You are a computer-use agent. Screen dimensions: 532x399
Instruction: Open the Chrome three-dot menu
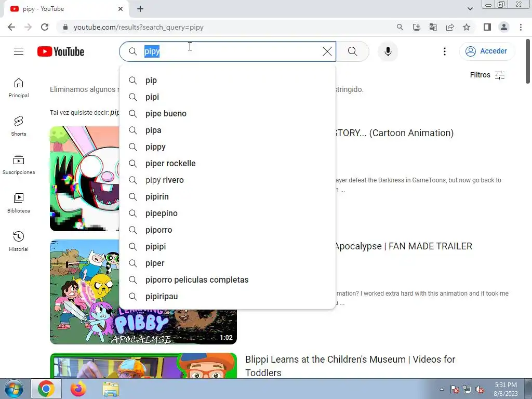(x=521, y=27)
